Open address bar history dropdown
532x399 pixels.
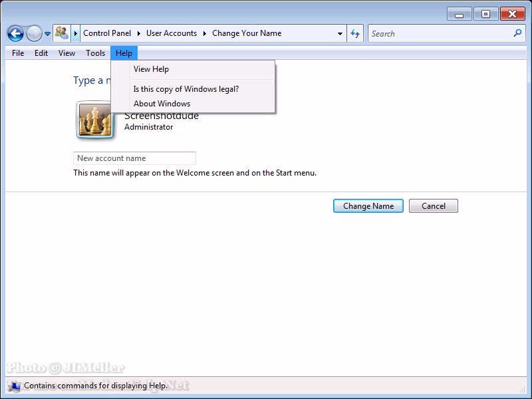pos(340,34)
